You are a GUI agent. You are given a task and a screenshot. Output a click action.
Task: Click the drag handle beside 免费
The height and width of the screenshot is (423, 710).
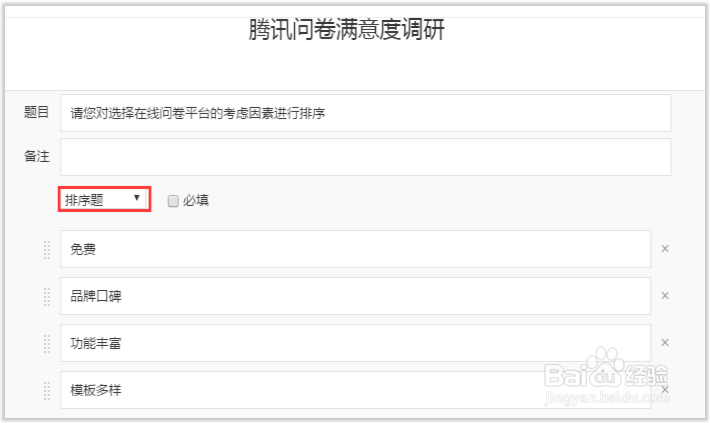(47, 250)
